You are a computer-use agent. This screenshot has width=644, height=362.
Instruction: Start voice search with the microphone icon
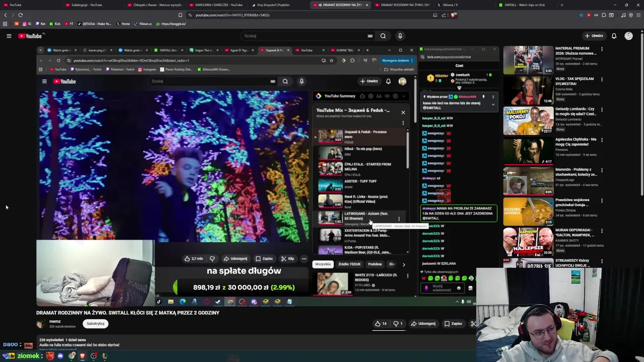(400, 36)
